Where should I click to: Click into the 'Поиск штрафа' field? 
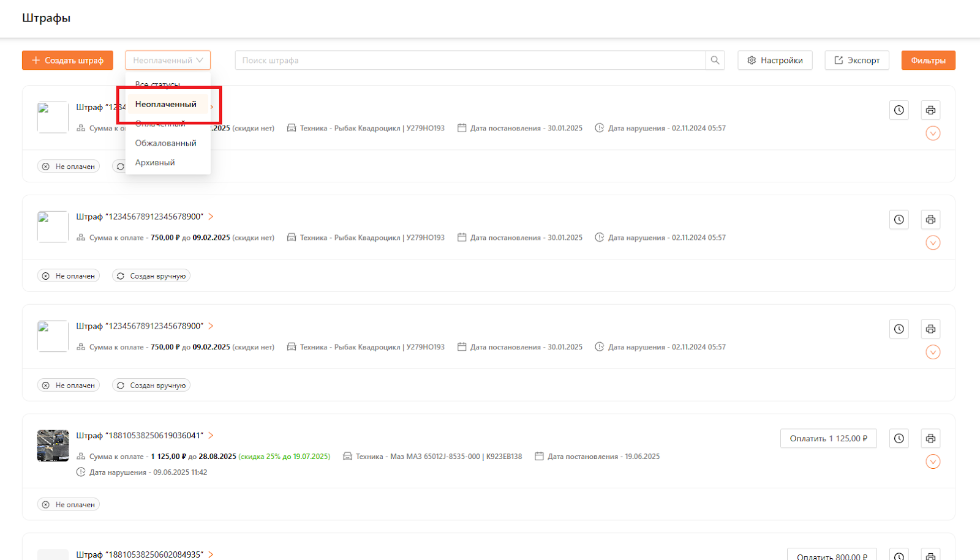coord(470,60)
